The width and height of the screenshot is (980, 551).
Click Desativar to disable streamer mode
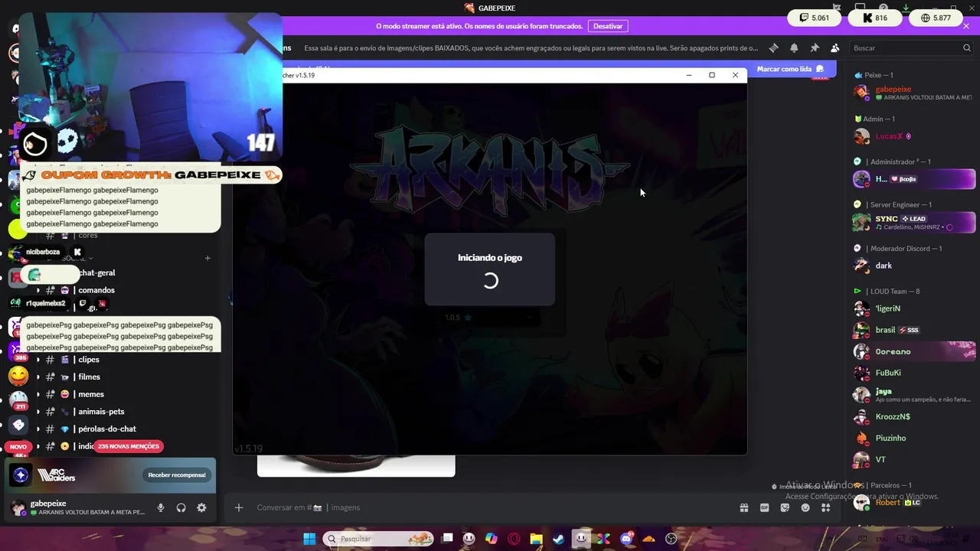tap(608, 26)
